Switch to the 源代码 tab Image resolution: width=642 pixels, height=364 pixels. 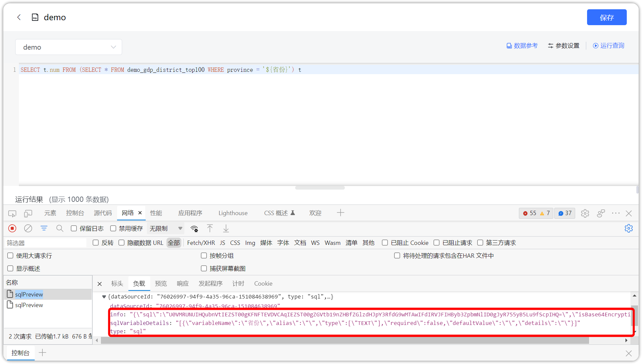(x=103, y=213)
